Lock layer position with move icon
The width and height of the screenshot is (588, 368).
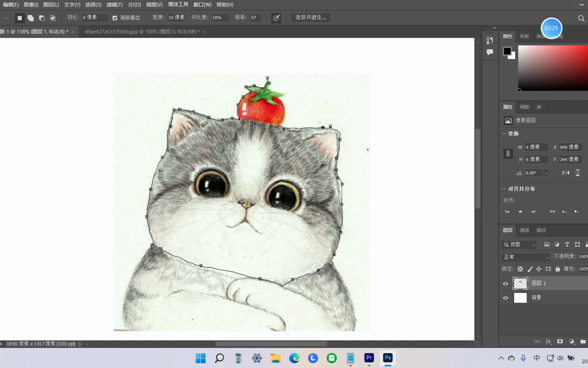539,269
